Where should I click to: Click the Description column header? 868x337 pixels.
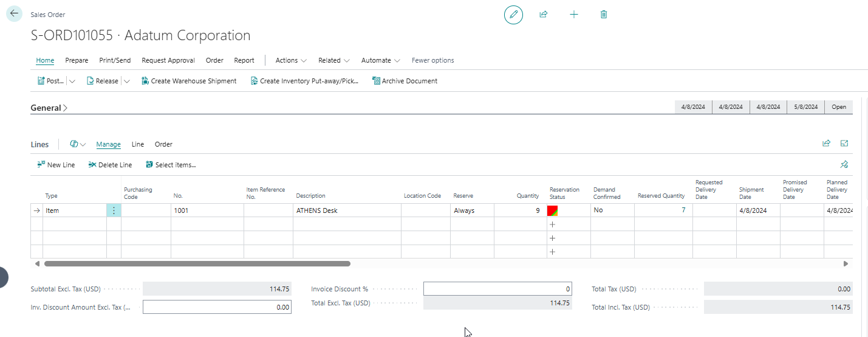(311, 196)
